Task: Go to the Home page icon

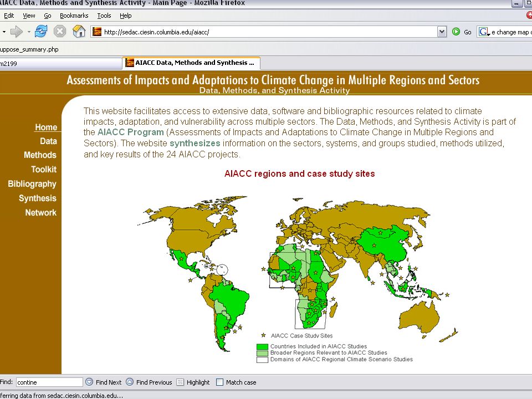Action: coord(79,32)
